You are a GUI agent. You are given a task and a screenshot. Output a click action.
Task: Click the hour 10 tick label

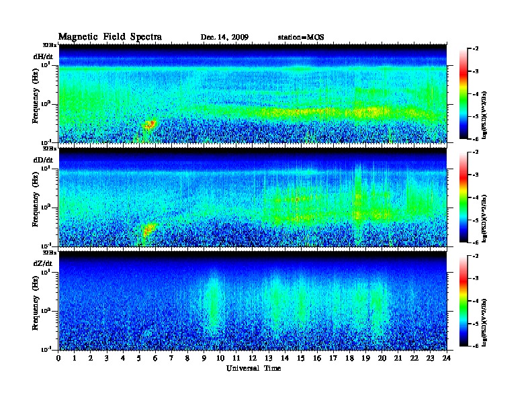220,358
